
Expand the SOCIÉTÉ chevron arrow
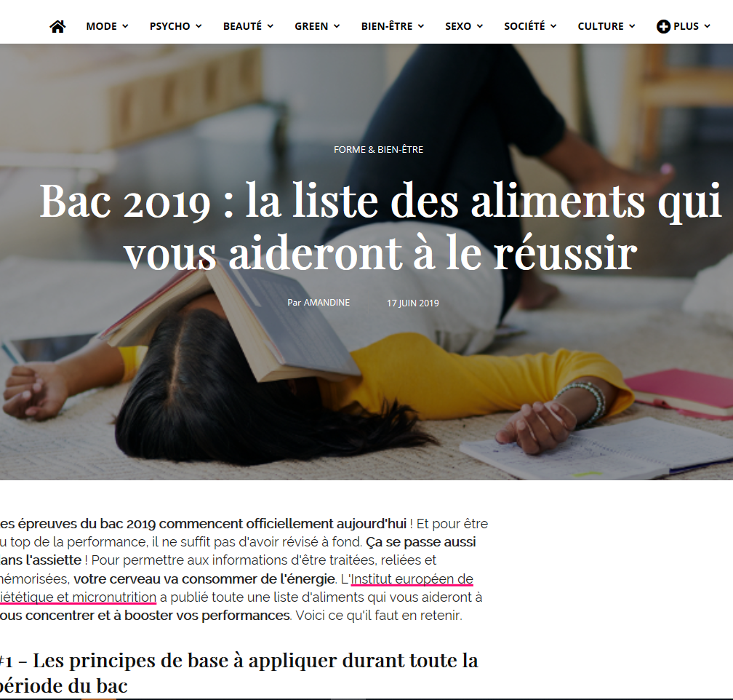pos(553,26)
